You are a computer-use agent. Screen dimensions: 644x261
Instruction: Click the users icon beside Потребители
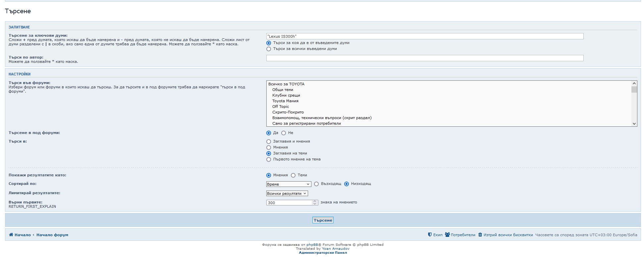coord(447,235)
